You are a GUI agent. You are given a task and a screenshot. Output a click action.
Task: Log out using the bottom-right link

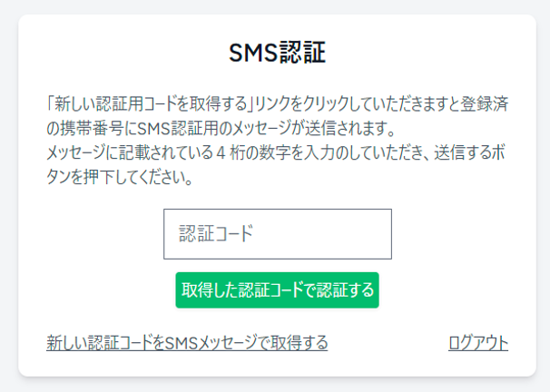[477, 342]
